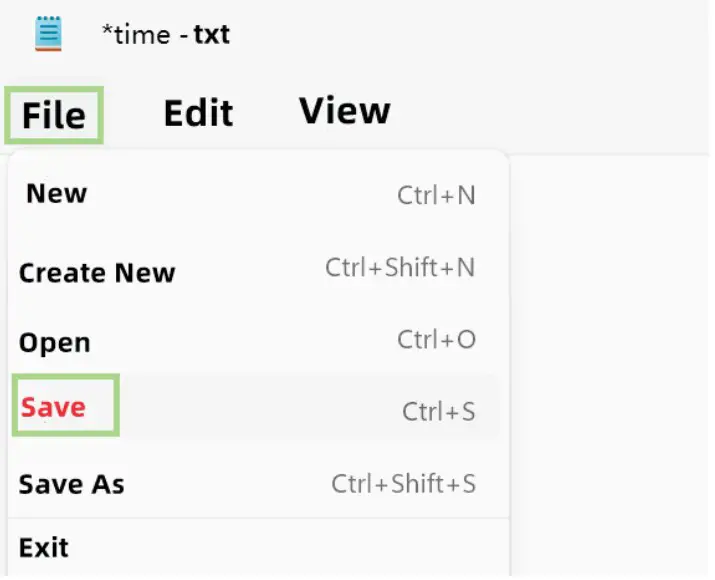Open the View menu

click(x=344, y=110)
